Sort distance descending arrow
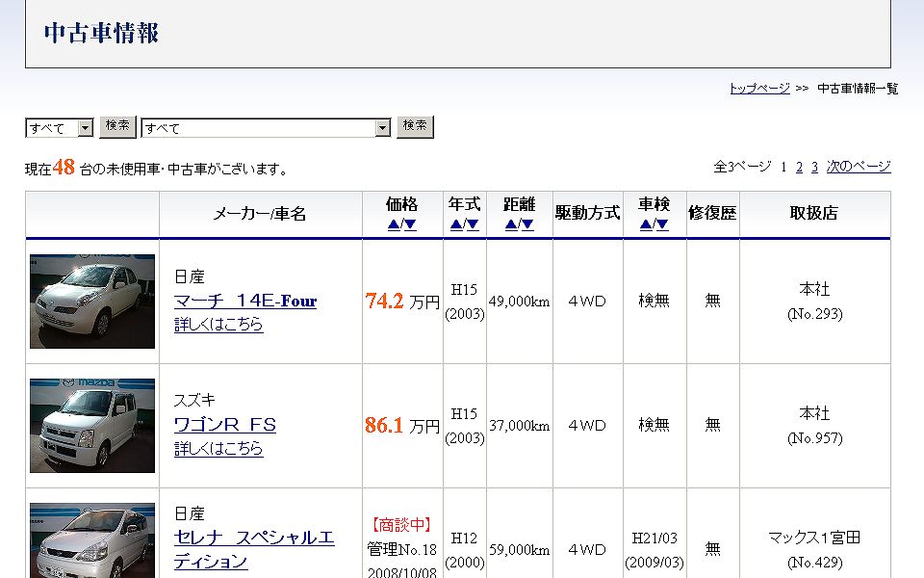Image resolution: width=924 pixels, height=578 pixels. pos(527,224)
